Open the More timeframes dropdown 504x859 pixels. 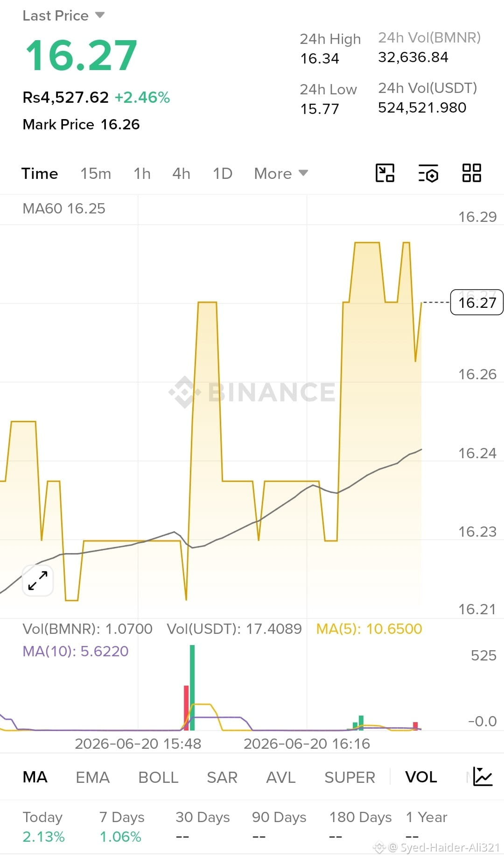tap(281, 173)
